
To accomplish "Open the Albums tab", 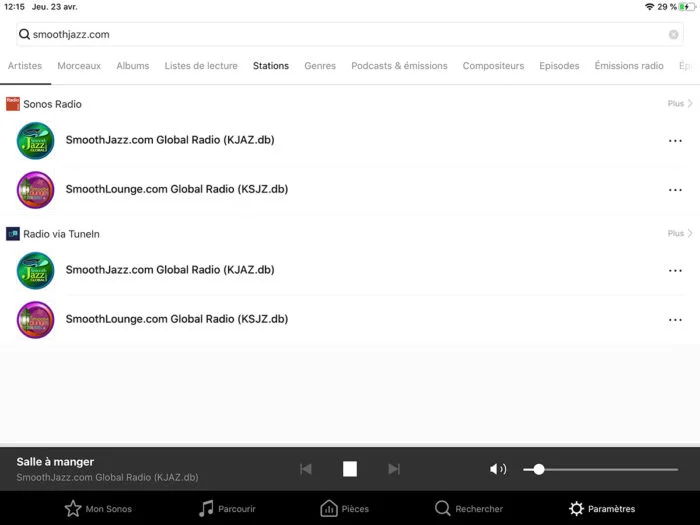I will coord(133,66).
